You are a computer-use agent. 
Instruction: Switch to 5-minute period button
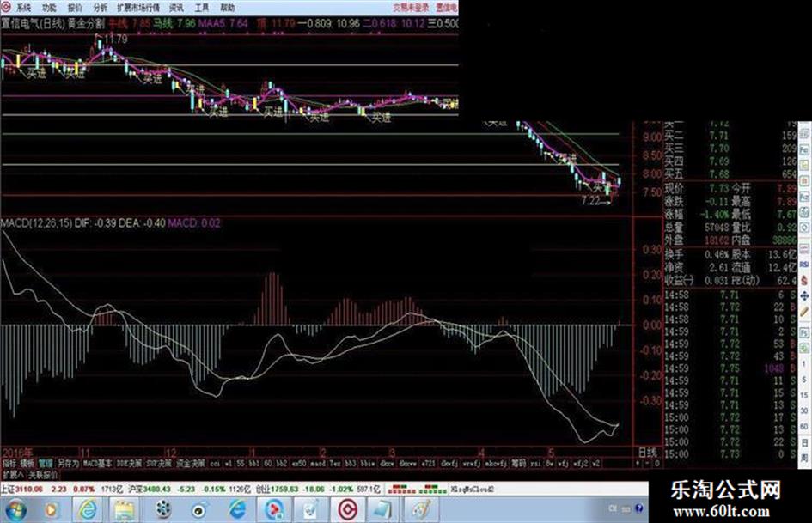[x=805, y=380]
